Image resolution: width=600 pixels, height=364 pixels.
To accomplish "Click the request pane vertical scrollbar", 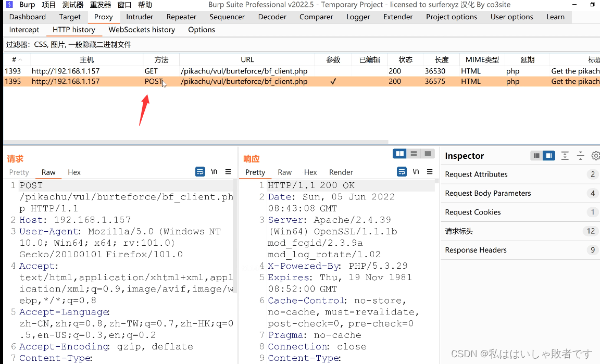I will click(235, 235).
